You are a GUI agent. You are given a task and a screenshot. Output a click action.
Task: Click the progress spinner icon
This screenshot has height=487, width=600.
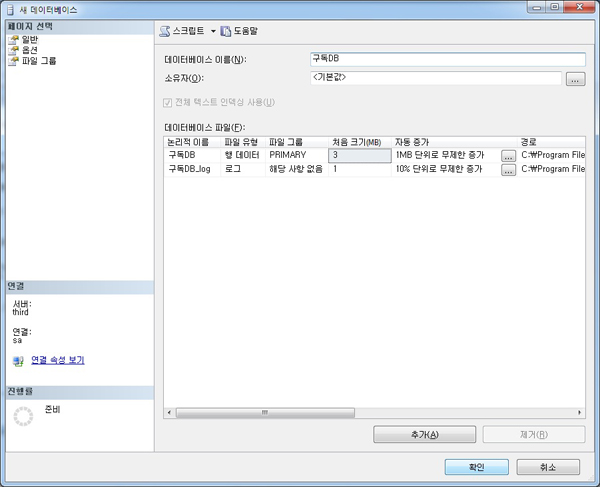(x=23, y=417)
